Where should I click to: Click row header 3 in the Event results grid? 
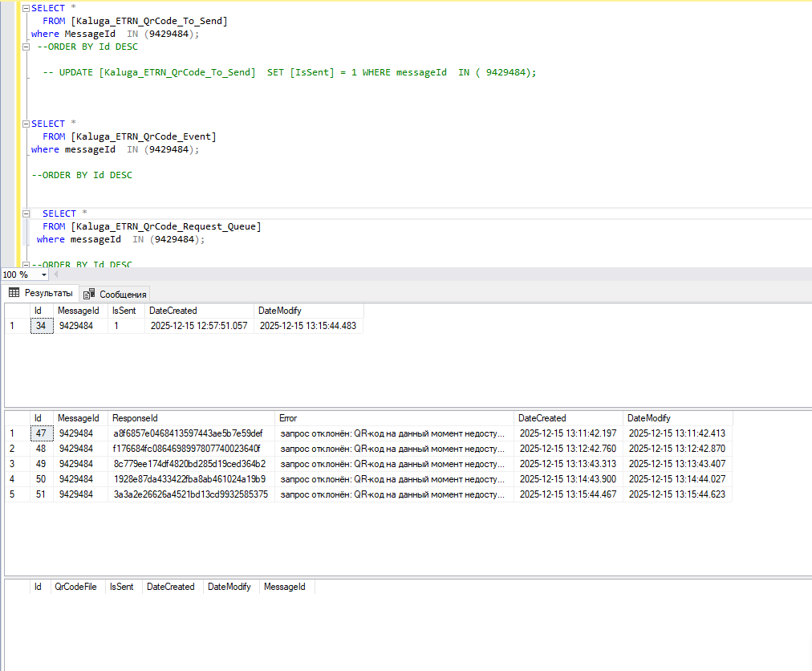tap(17, 464)
